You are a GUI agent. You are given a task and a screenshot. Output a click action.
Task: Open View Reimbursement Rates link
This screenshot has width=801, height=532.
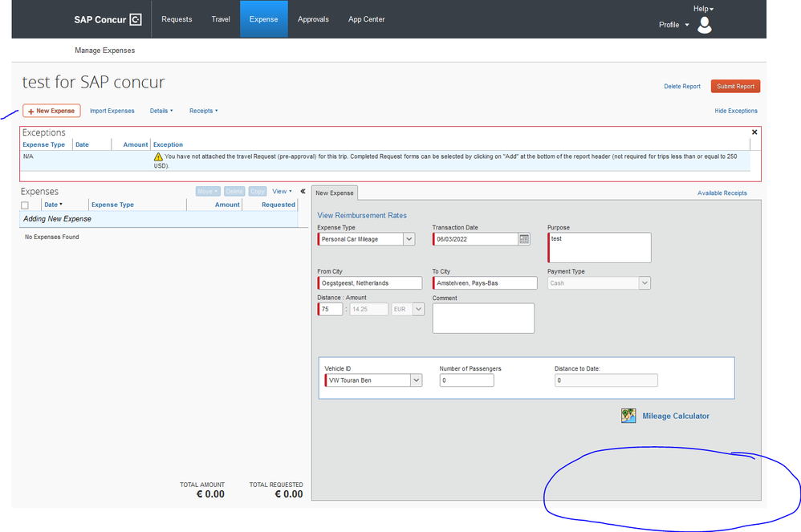[362, 216]
